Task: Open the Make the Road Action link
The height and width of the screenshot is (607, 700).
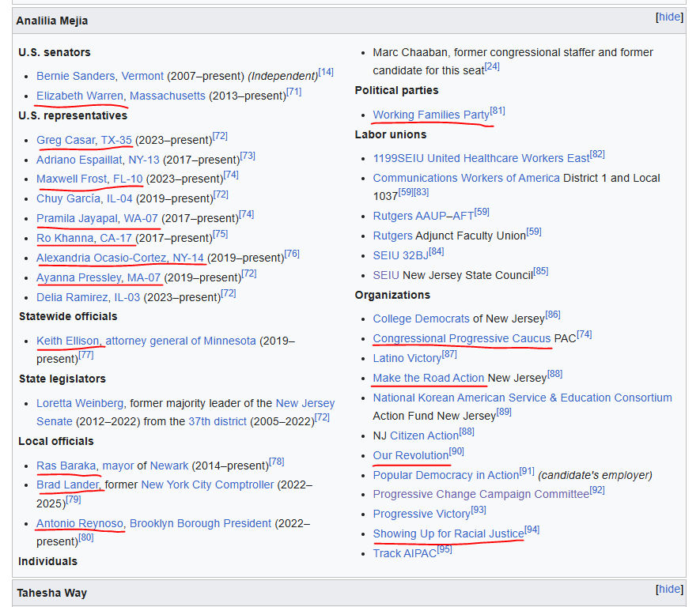Action: click(x=429, y=379)
